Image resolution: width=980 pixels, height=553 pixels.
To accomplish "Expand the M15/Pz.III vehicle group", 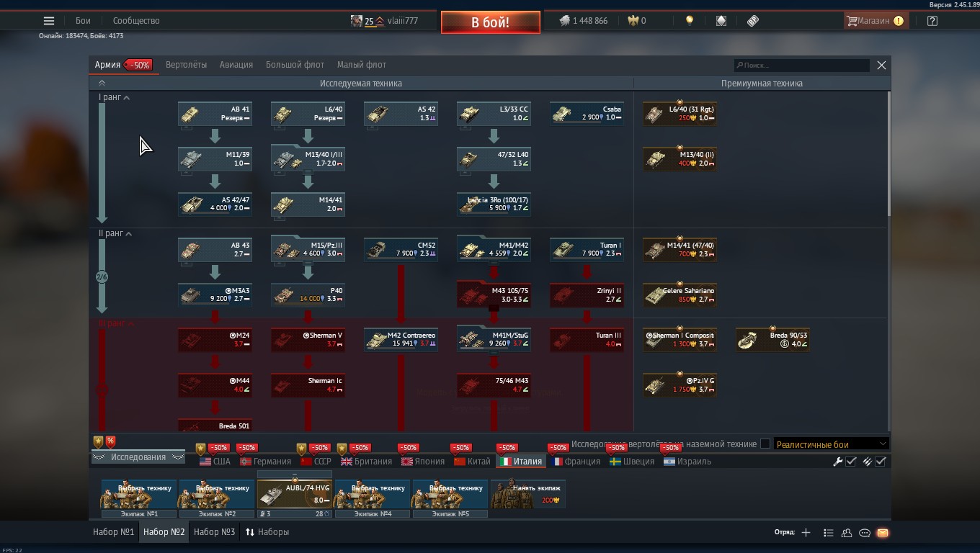I will tap(308, 249).
